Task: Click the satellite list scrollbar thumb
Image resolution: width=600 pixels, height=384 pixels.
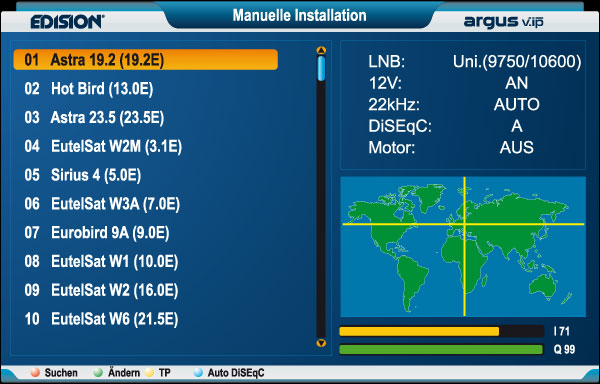Action: tap(321, 68)
